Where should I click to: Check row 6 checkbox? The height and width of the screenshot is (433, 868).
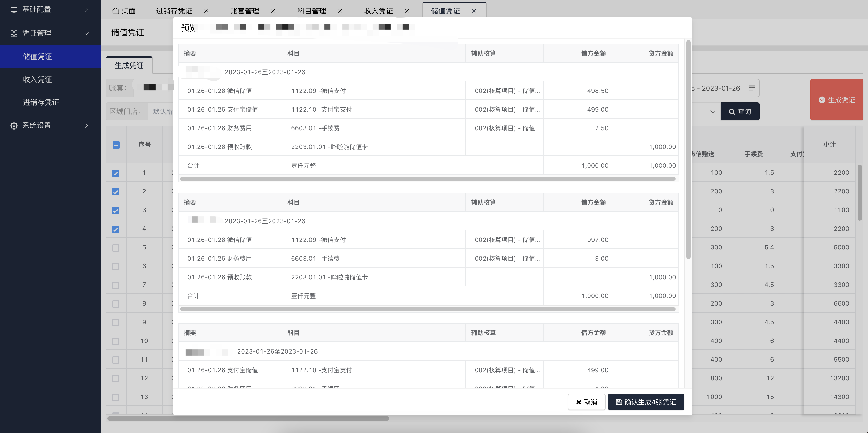point(116,266)
